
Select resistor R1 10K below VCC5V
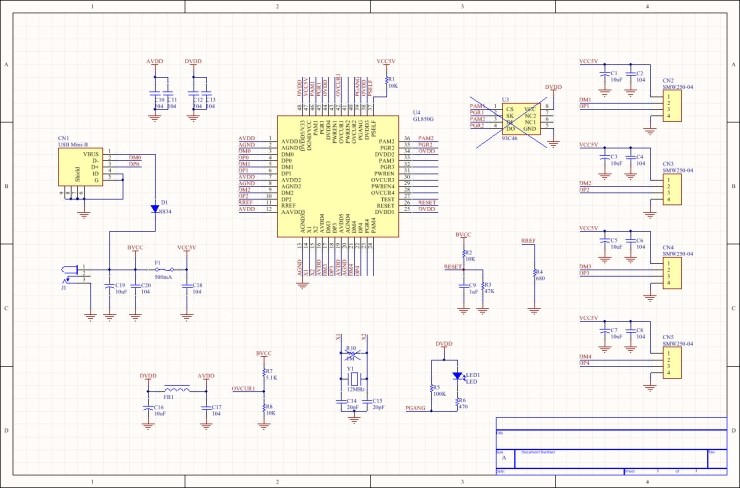(x=385, y=81)
